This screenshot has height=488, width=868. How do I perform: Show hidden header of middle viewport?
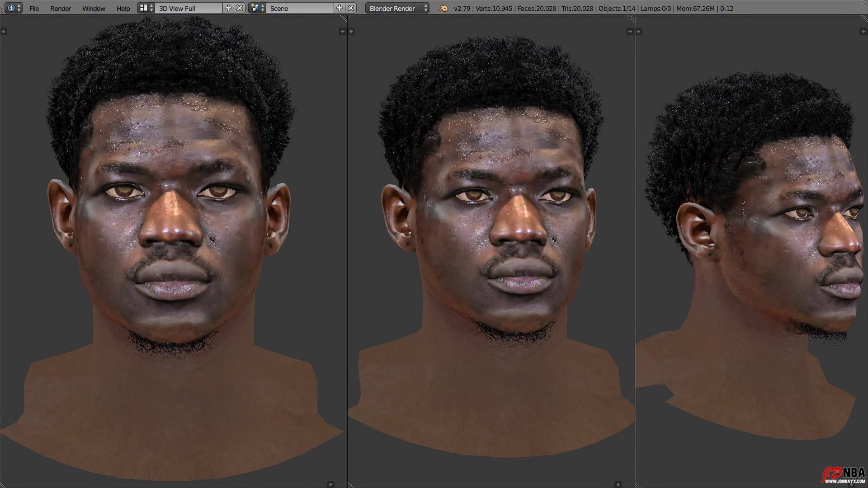point(618,484)
